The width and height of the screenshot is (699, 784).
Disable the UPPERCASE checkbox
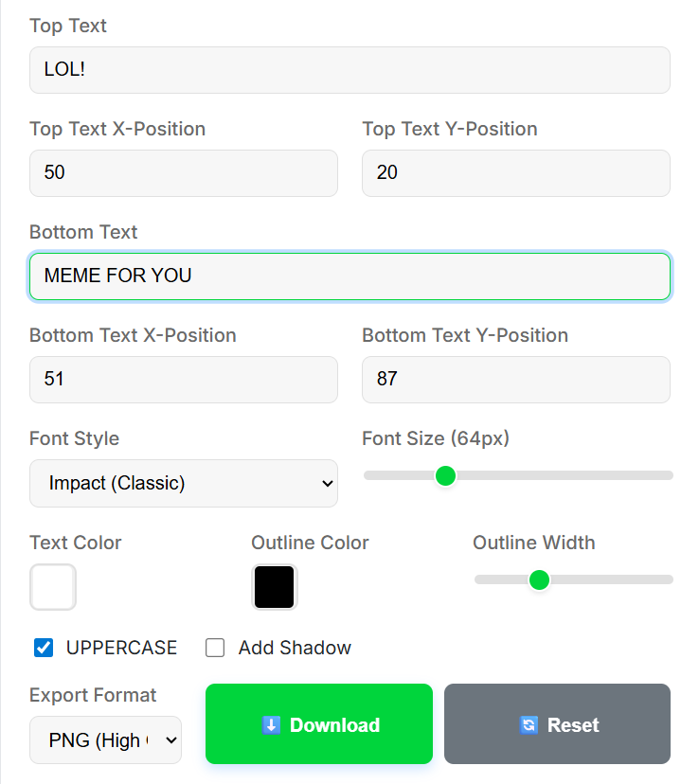tap(44, 648)
